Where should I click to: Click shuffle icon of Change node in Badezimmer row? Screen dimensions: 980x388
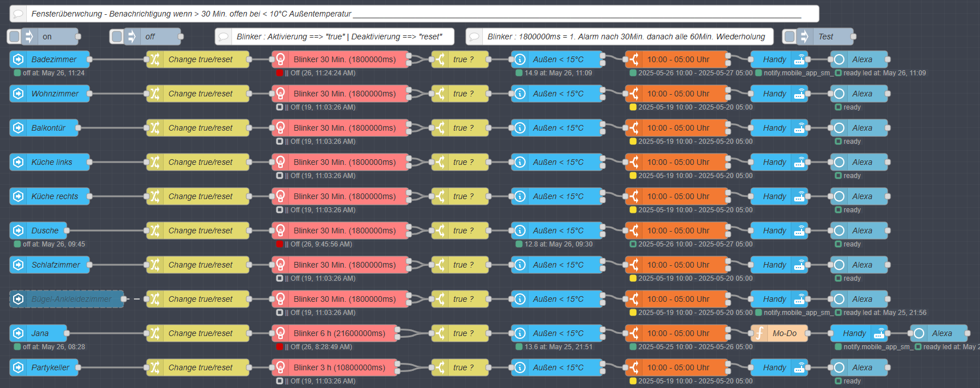[x=155, y=59]
